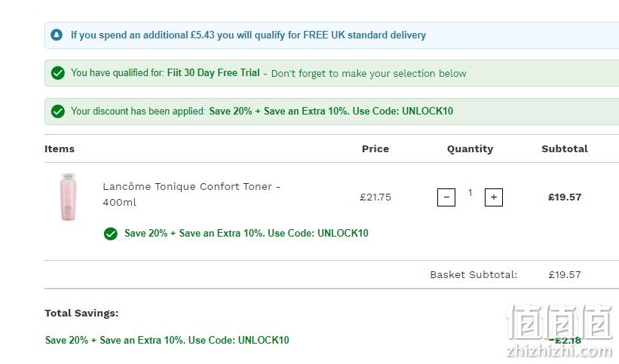
Task: Click the Basket Subtotal amount £19.57
Action: (565, 275)
